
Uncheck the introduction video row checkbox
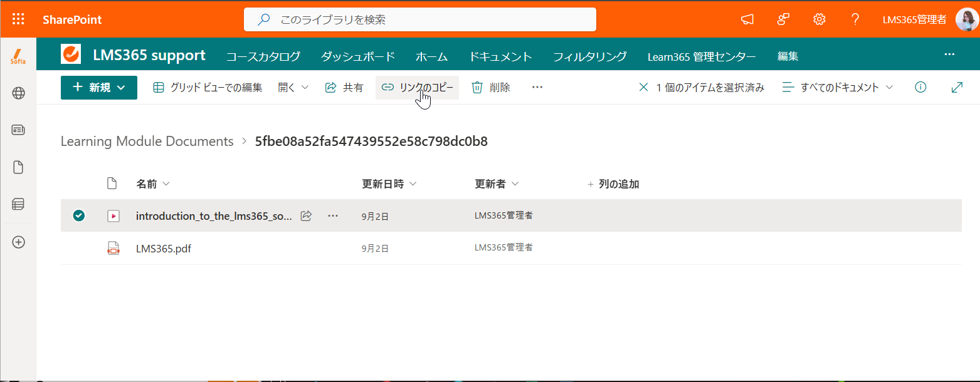coord(78,216)
